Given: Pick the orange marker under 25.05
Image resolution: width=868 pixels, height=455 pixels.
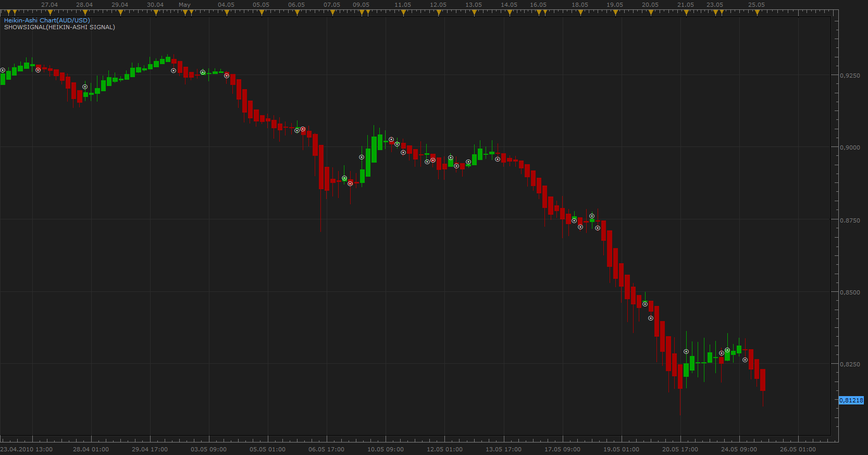Looking at the screenshot, I should 757,13.
